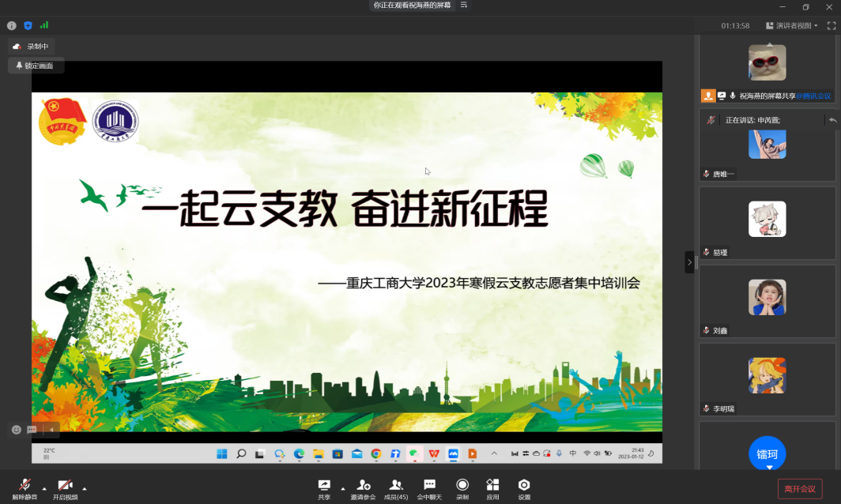
Task: Click the 共享 screen share icon
Action: point(324,487)
